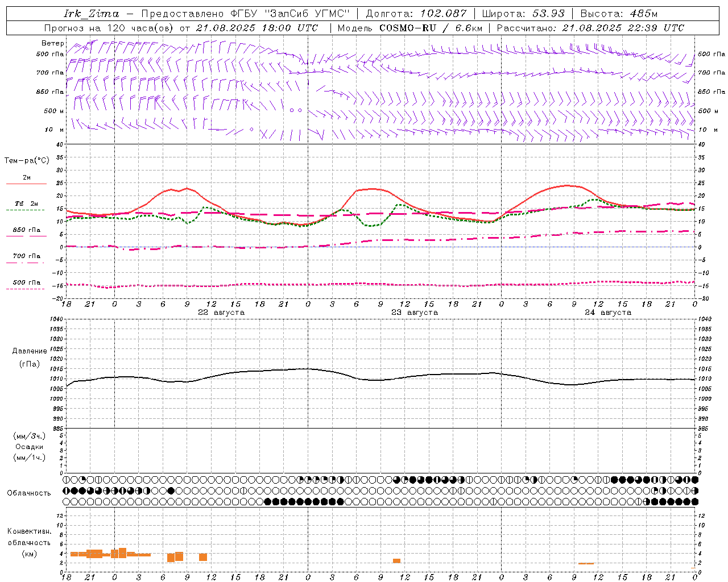
Task: Click the '23 августа' date label
Action: (x=415, y=313)
